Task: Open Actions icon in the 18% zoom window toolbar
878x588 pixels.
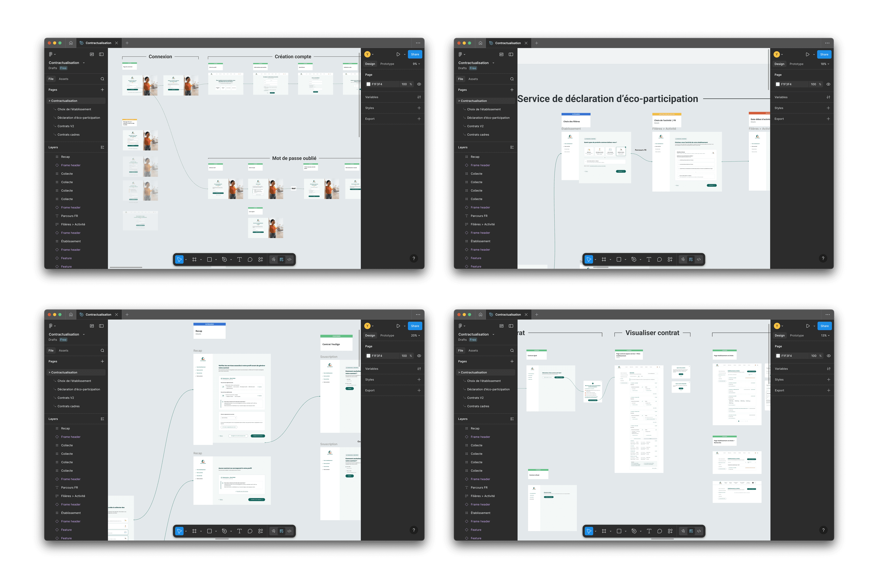Action: 670,260
